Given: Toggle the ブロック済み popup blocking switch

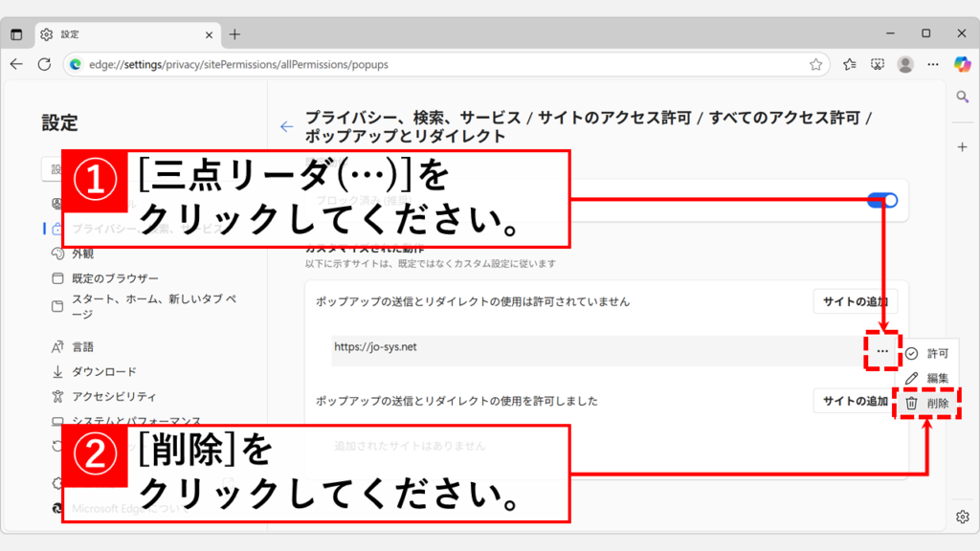Looking at the screenshot, I should (x=882, y=201).
